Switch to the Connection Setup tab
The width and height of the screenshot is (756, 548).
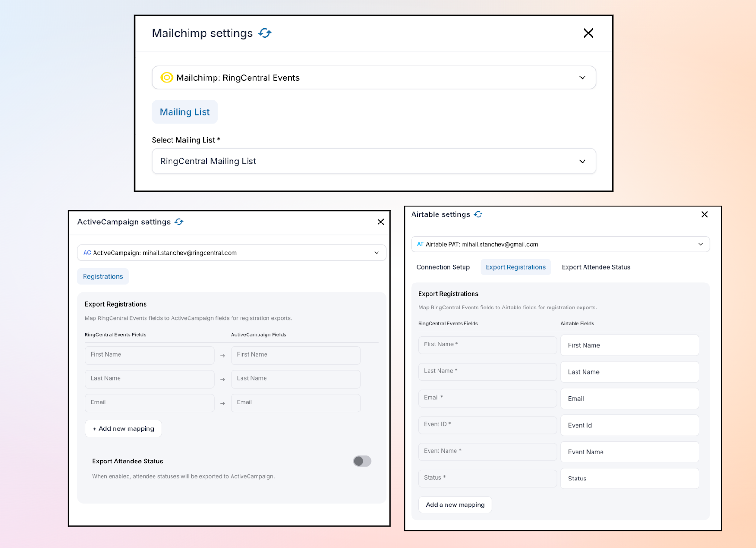pyautogui.click(x=443, y=267)
